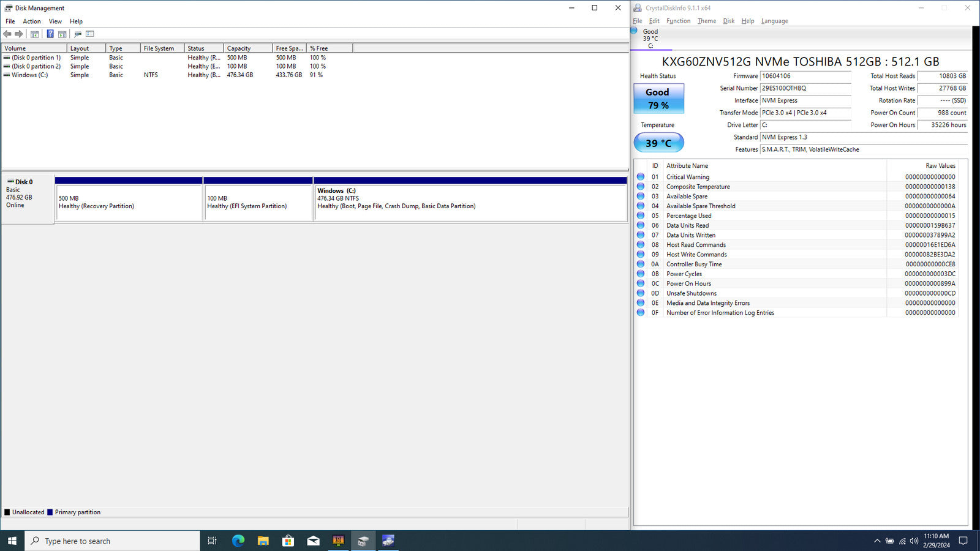Open File Explorer from the taskbar
Image resolution: width=980 pixels, height=551 pixels.
tap(263, 541)
